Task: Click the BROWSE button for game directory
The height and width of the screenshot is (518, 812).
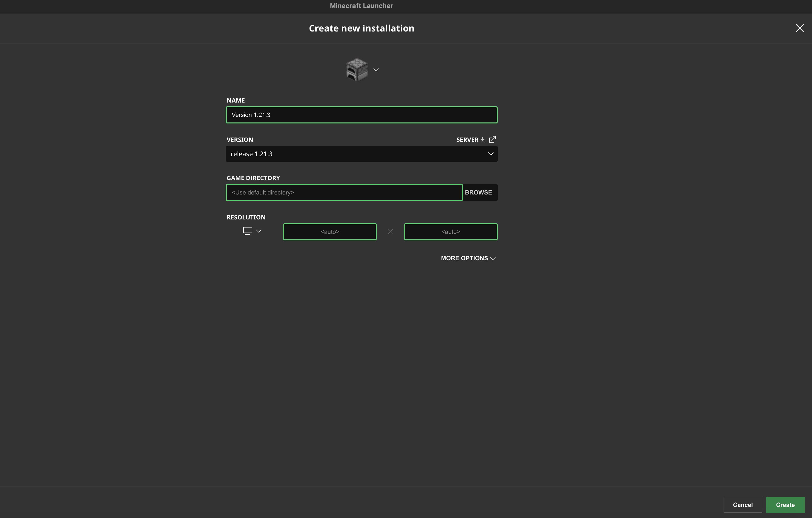Action: point(479,192)
